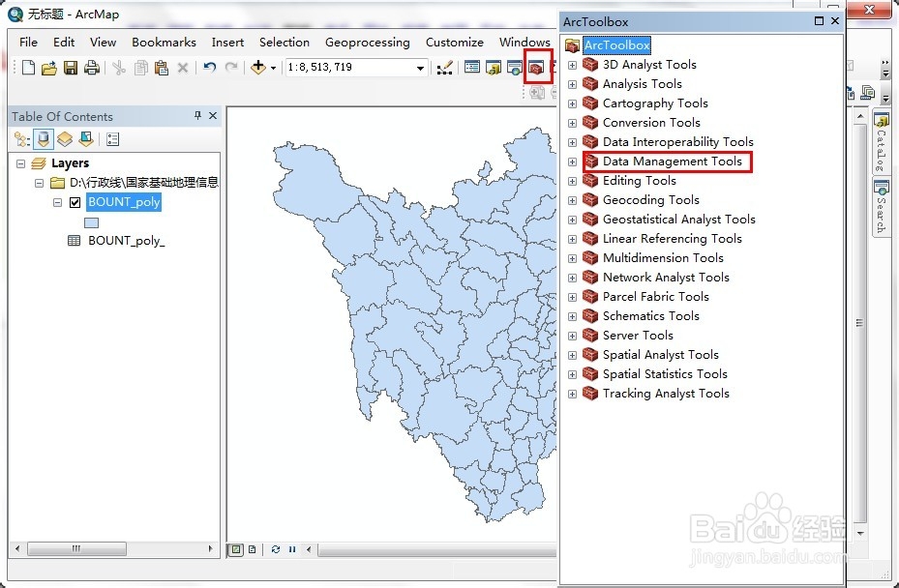Open the Add Data dropdown arrow
The width and height of the screenshot is (899, 588).
273,68
